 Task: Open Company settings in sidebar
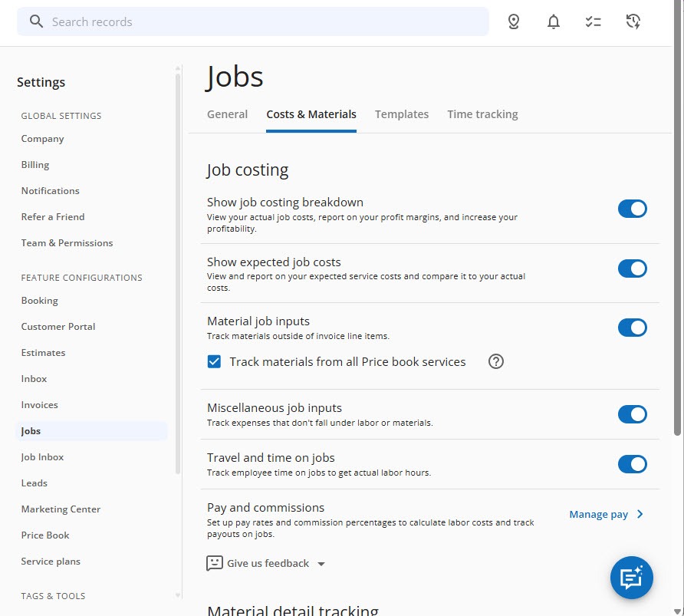pos(42,139)
